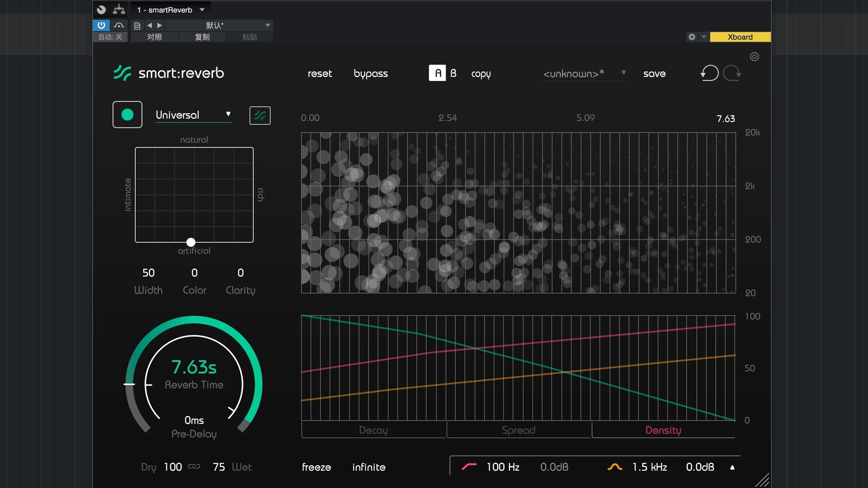Click the undo arrow icon
The width and height of the screenshot is (868, 488).
coord(709,73)
